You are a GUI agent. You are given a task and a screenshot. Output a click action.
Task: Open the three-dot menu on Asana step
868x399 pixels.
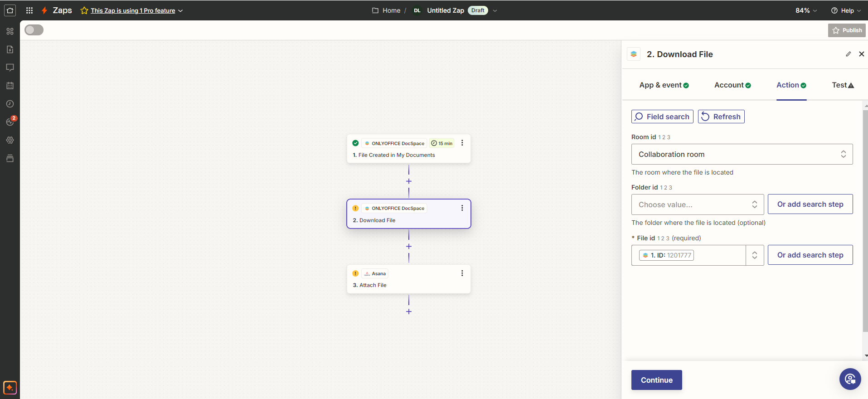pos(462,273)
